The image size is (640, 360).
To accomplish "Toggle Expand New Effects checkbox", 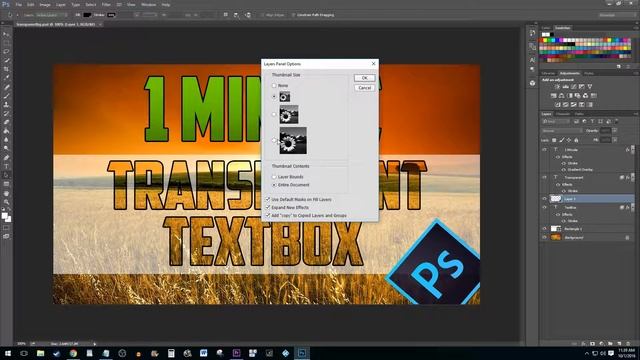I will 268,207.
